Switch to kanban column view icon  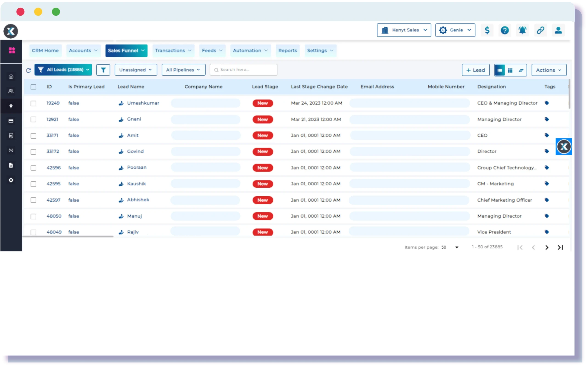pos(510,70)
